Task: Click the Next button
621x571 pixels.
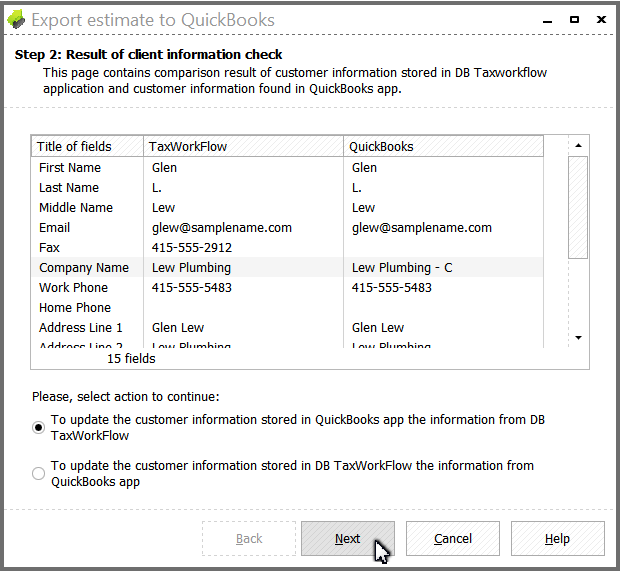Action: click(348, 539)
